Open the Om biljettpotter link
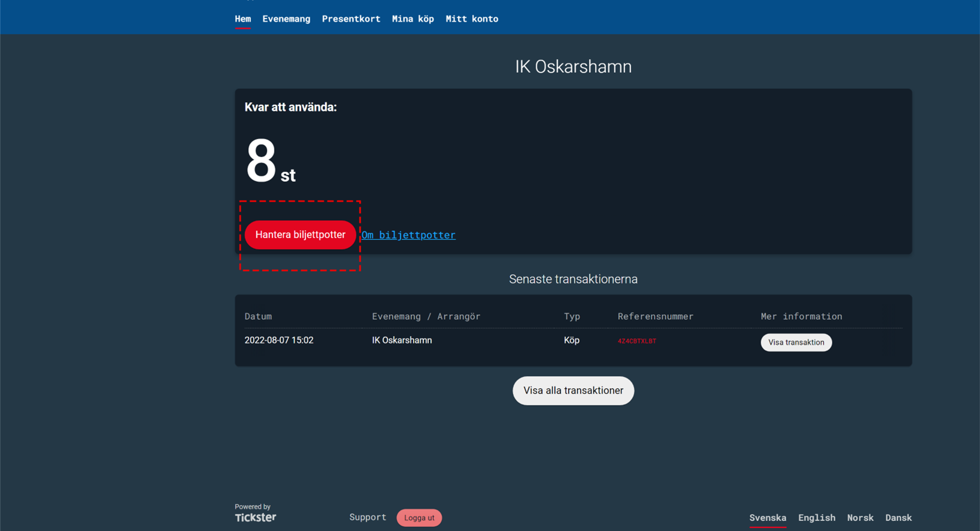 coord(408,235)
